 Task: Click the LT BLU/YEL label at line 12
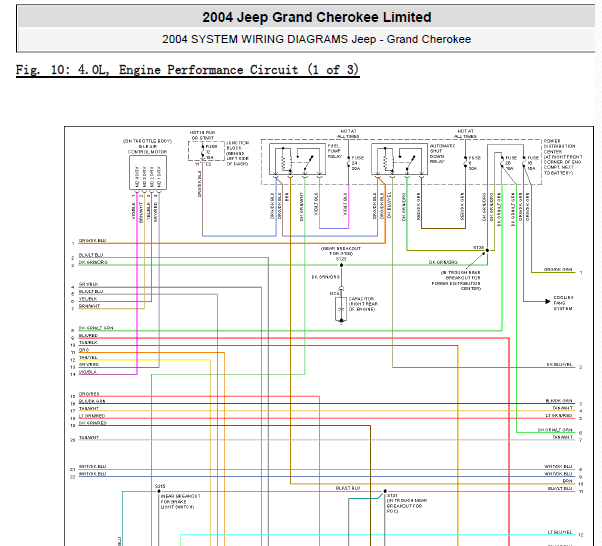pyautogui.click(x=560, y=532)
